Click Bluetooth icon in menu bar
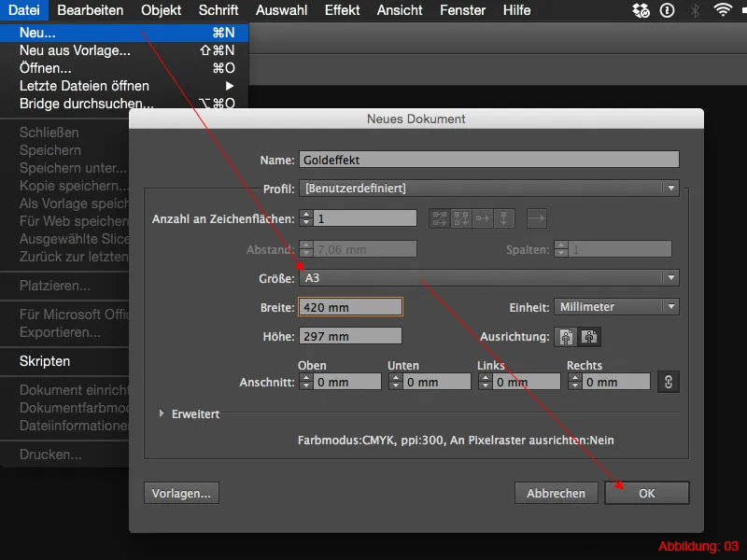The image size is (747, 560). [x=695, y=10]
